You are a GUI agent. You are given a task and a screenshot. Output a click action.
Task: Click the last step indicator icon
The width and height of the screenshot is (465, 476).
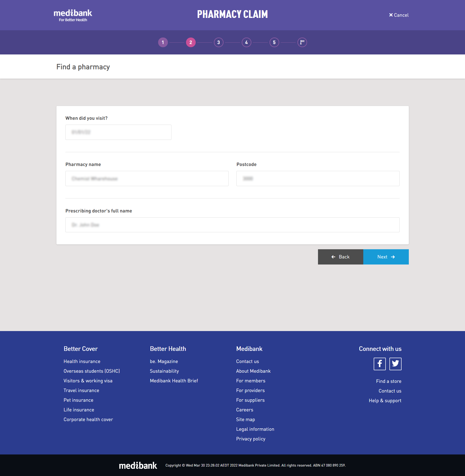[303, 42]
